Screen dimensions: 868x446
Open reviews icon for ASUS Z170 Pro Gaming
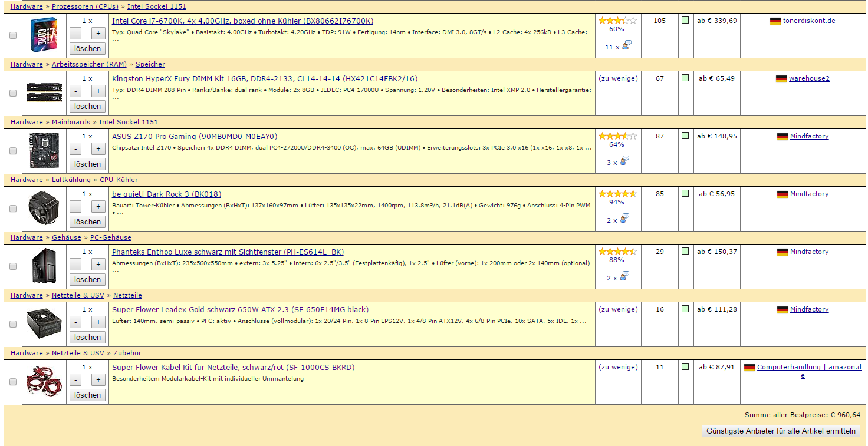(x=623, y=161)
